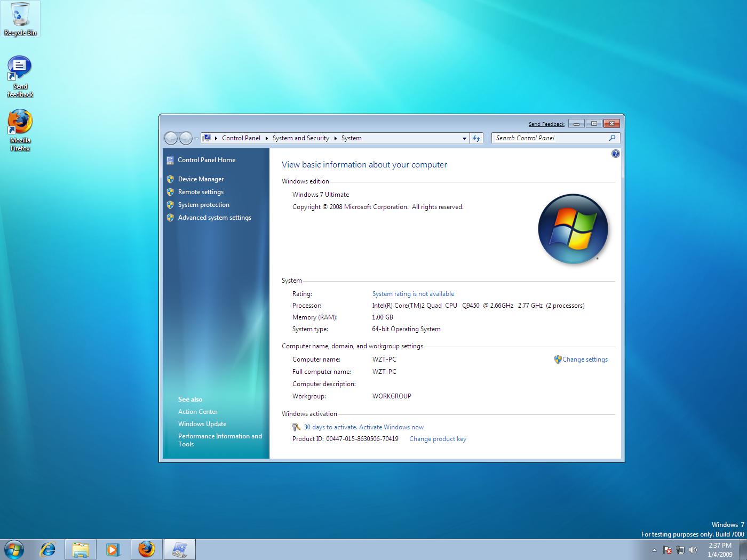Viewport: 747px width, 560px height.
Task: Open System protection
Action: pyautogui.click(x=204, y=205)
